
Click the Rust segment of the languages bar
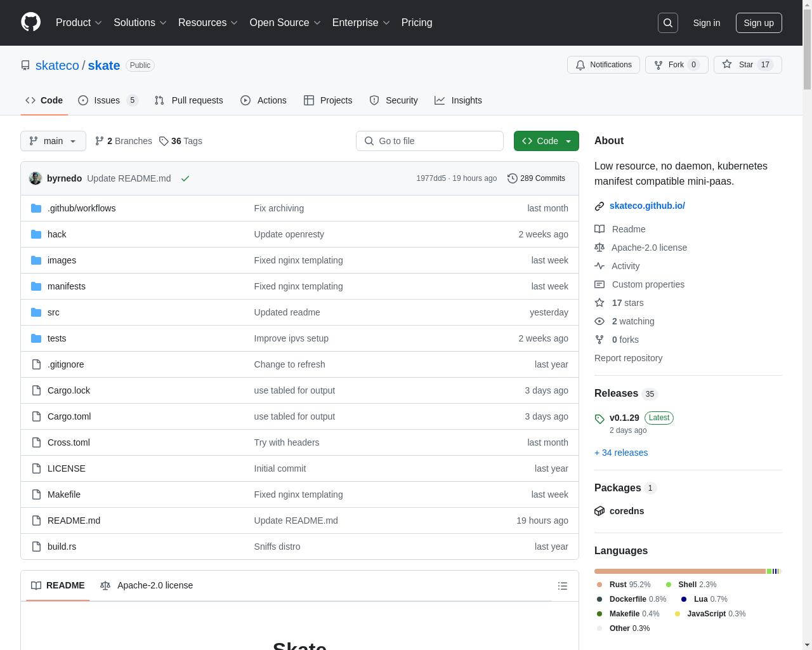pos(680,571)
